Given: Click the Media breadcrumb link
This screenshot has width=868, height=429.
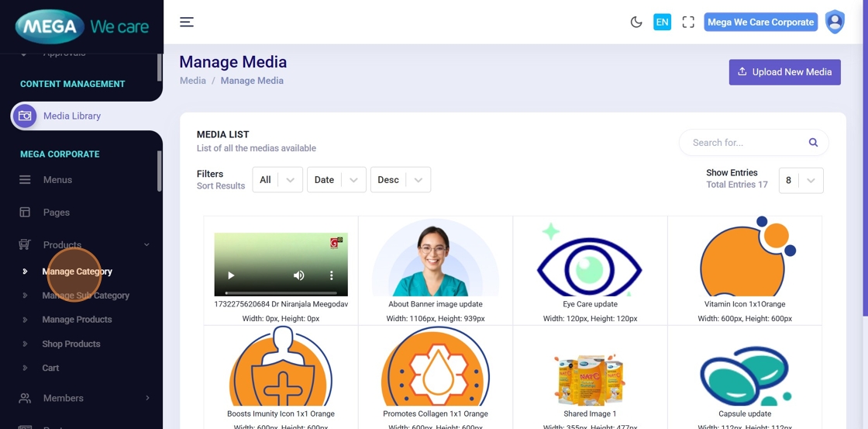Looking at the screenshot, I should tap(193, 81).
